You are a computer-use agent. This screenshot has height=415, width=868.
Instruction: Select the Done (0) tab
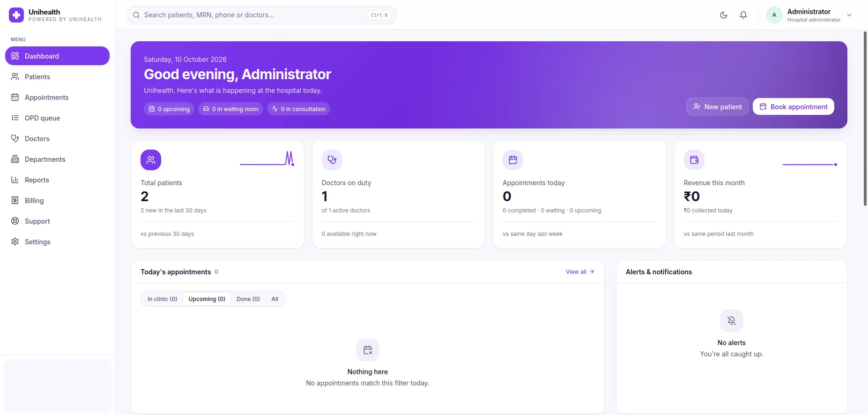pyautogui.click(x=248, y=299)
